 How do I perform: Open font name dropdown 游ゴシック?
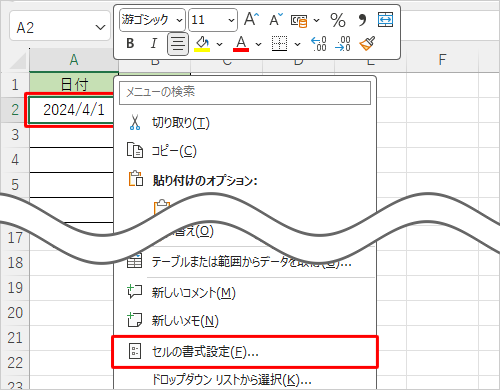tap(179, 21)
